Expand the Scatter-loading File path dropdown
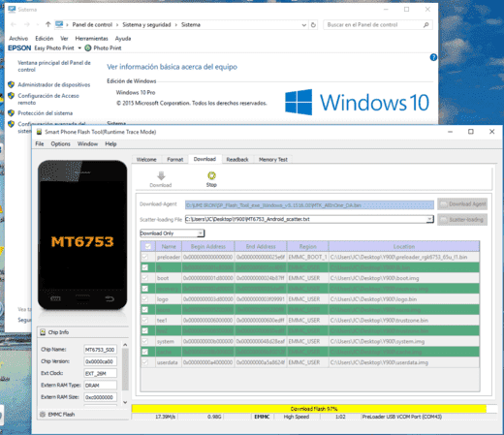 pos(429,219)
